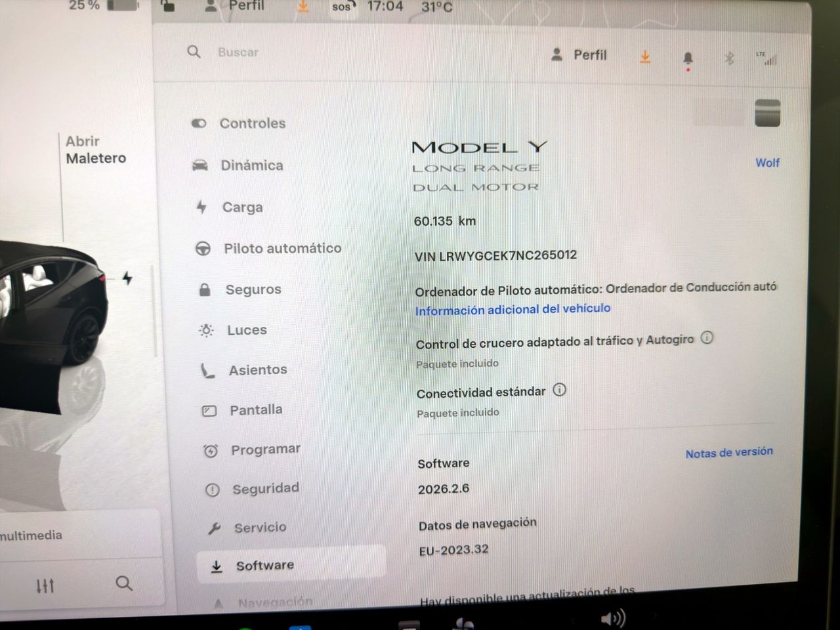Image resolution: width=840 pixels, height=630 pixels.
Task: Tap the LTE signal strength icon
Action: 766,58
